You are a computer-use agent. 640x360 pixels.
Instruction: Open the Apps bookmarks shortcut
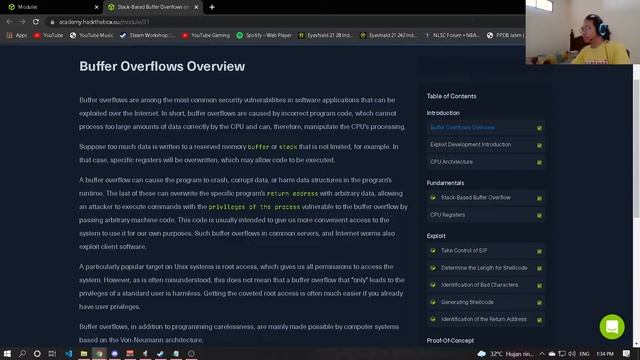(17, 36)
